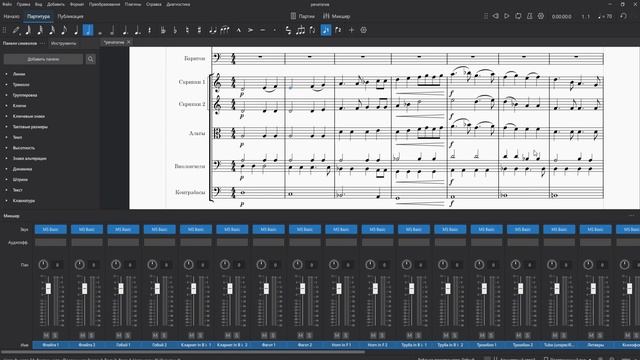The width and height of the screenshot is (640, 360).
Task: Click the Добавить палитры button
Action: tap(43, 59)
